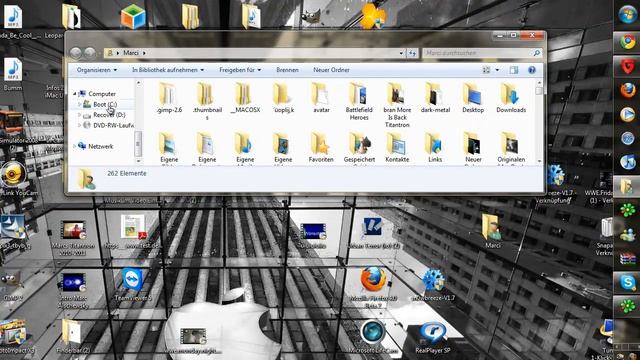Click the file list scroll down arrow

[x=539, y=161]
